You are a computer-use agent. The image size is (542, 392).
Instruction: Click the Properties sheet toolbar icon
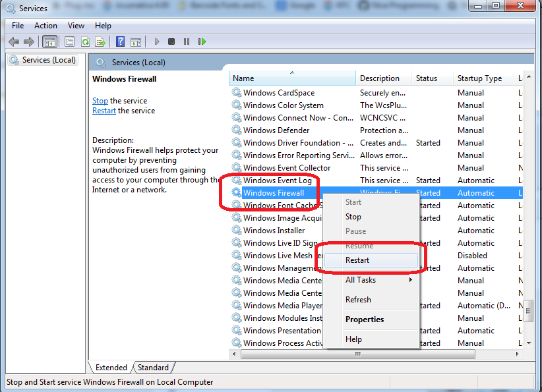click(69, 42)
